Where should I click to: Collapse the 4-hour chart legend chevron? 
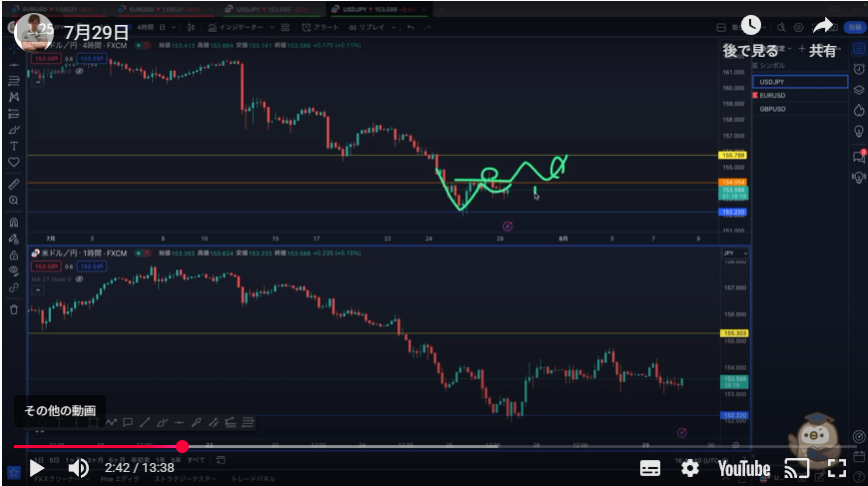[37, 82]
